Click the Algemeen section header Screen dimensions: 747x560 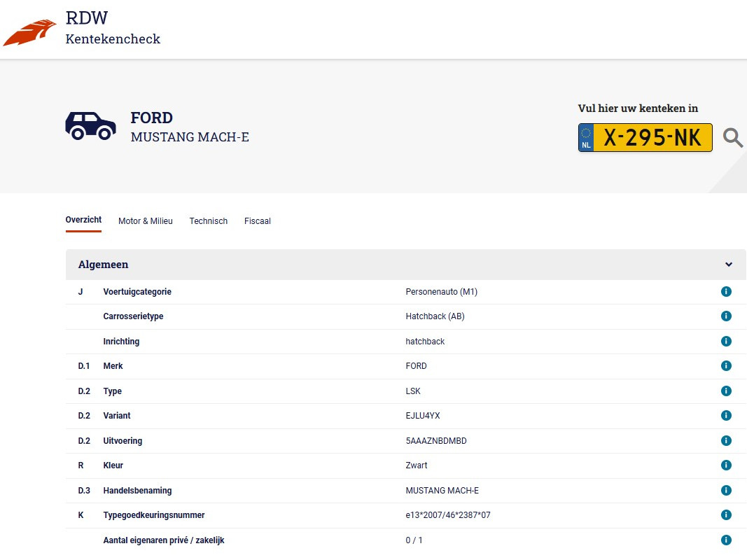(x=406, y=265)
